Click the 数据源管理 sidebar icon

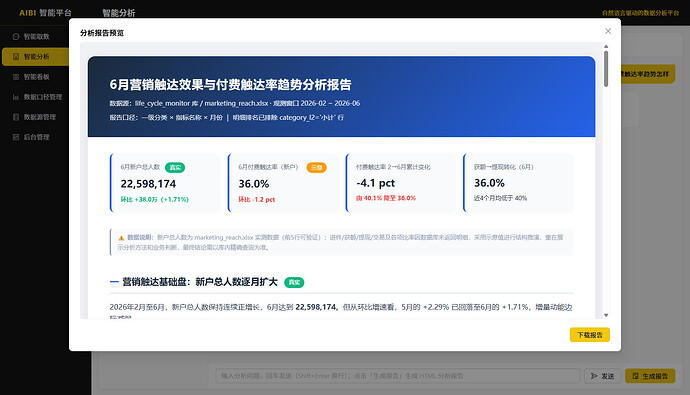(x=16, y=117)
